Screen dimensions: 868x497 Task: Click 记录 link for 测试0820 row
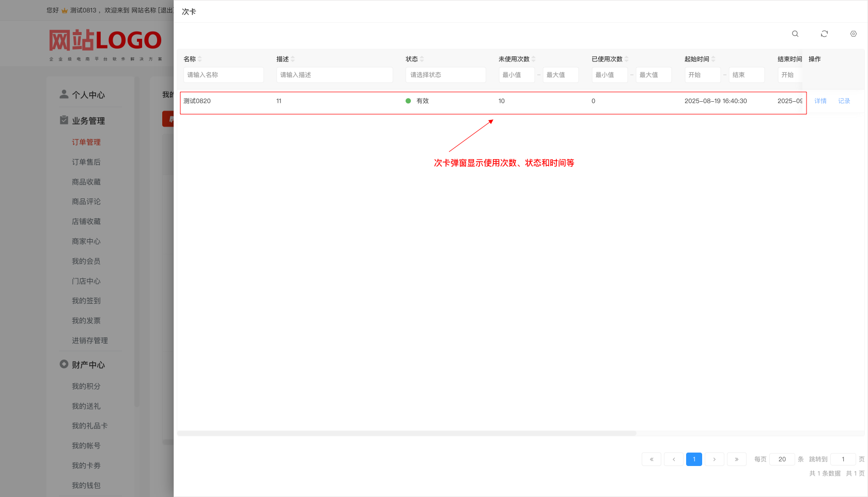[x=844, y=101]
